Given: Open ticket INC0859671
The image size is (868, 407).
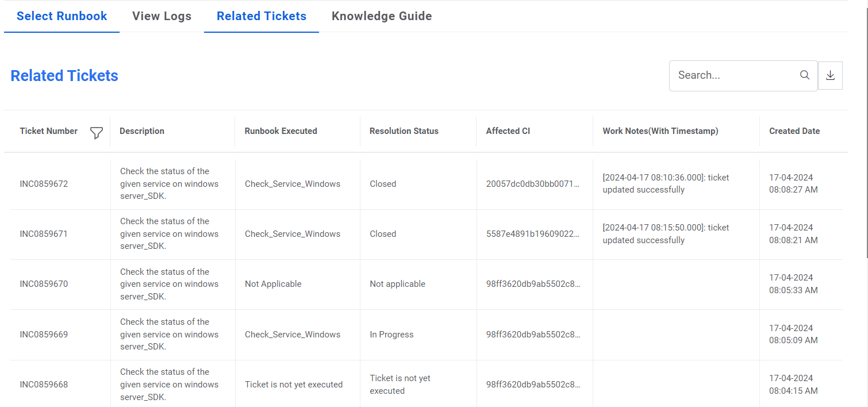Looking at the screenshot, I should pyautogui.click(x=44, y=234).
